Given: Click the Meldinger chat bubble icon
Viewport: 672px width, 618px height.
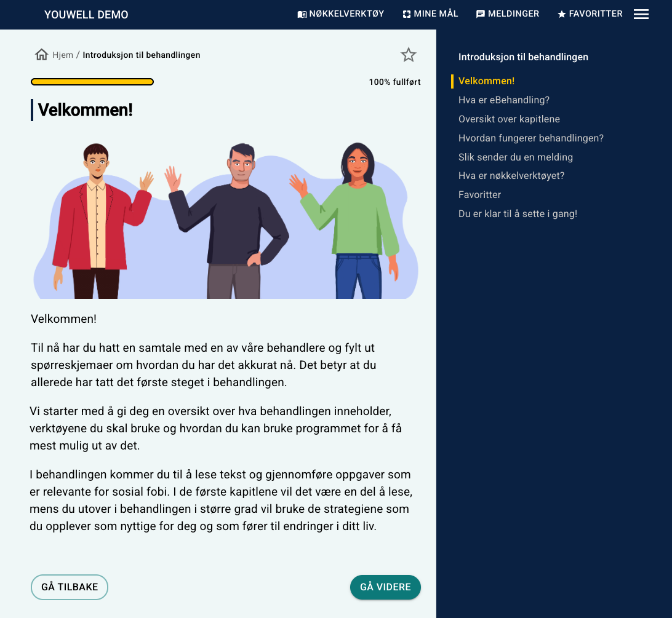Looking at the screenshot, I should 481,14.
